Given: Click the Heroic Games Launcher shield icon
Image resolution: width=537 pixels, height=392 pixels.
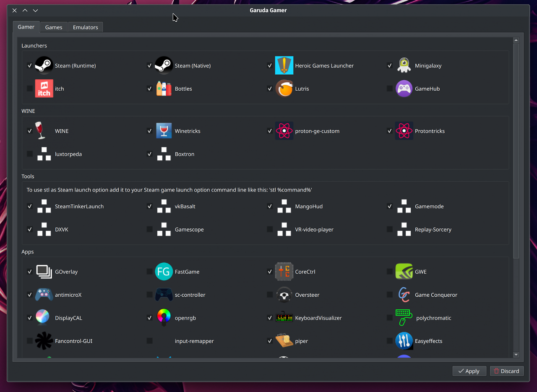Looking at the screenshot, I should pos(284,65).
